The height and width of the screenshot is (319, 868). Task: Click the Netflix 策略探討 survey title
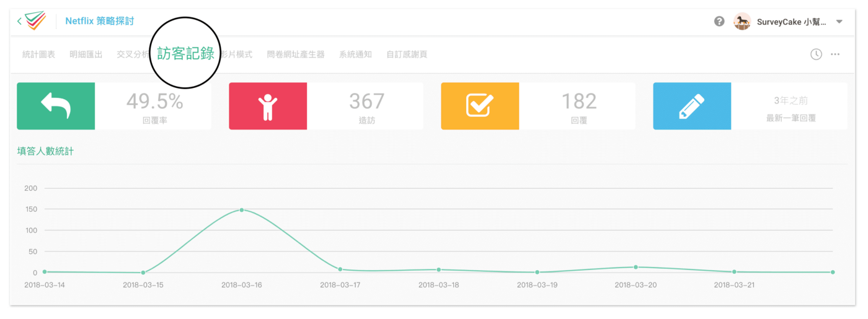pyautogui.click(x=100, y=21)
